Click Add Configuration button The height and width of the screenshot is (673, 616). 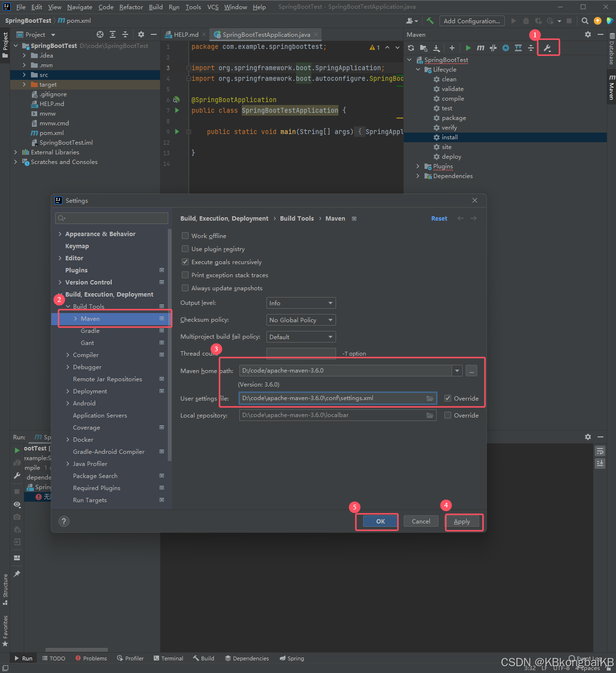coord(472,21)
